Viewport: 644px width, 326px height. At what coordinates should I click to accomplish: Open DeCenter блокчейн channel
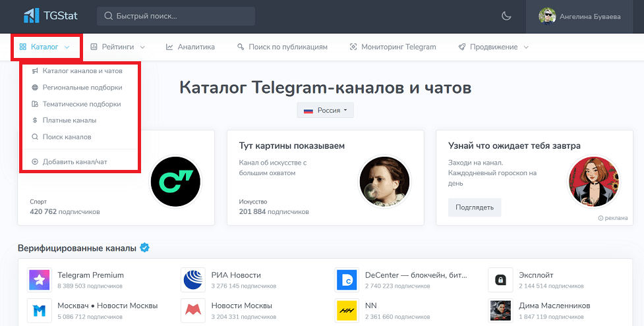pyautogui.click(x=416, y=275)
